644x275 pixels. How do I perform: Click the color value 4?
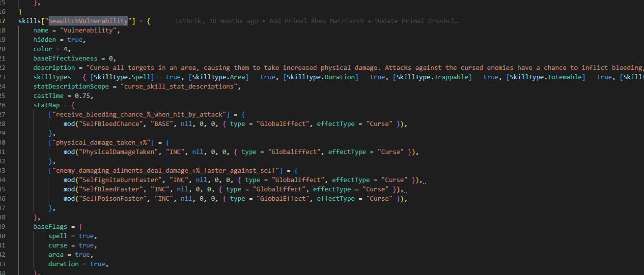pyautogui.click(x=65, y=49)
